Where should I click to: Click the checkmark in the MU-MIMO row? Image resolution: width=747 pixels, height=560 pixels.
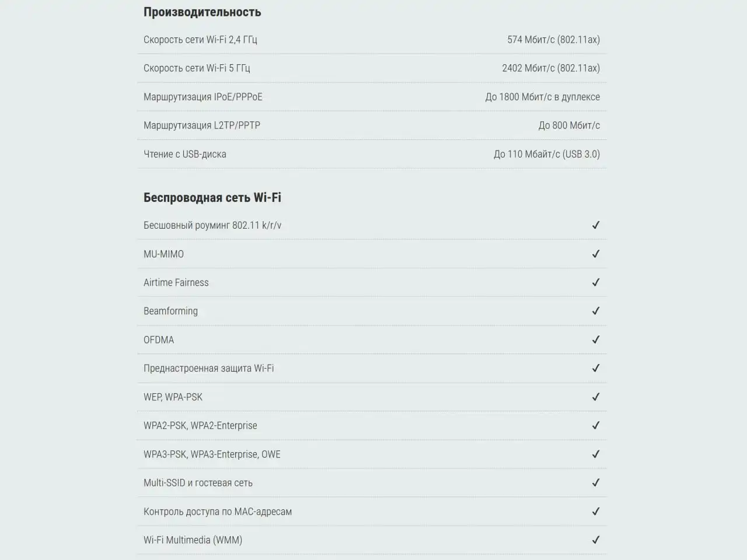(596, 254)
